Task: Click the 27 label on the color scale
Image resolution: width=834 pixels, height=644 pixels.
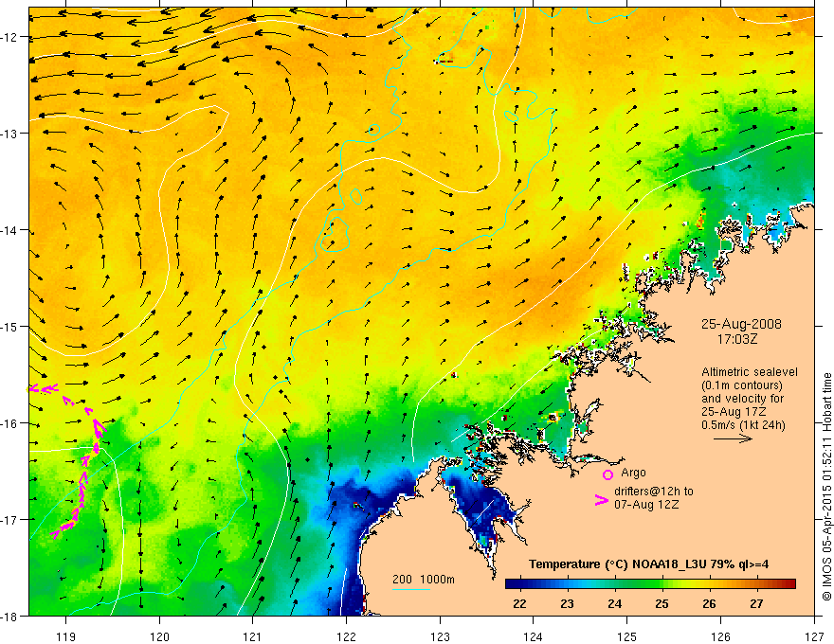Action: coord(756,603)
